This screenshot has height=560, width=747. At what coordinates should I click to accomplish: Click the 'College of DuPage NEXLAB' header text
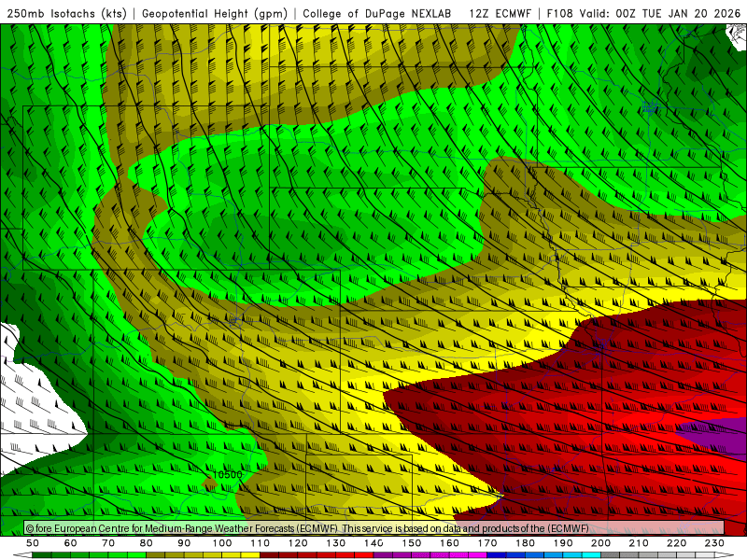(x=377, y=13)
